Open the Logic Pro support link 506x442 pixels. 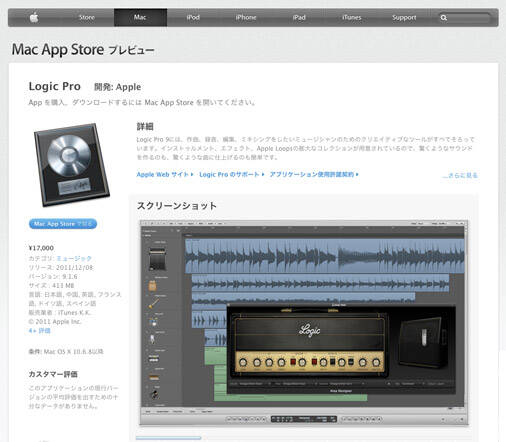tap(232, 174)
